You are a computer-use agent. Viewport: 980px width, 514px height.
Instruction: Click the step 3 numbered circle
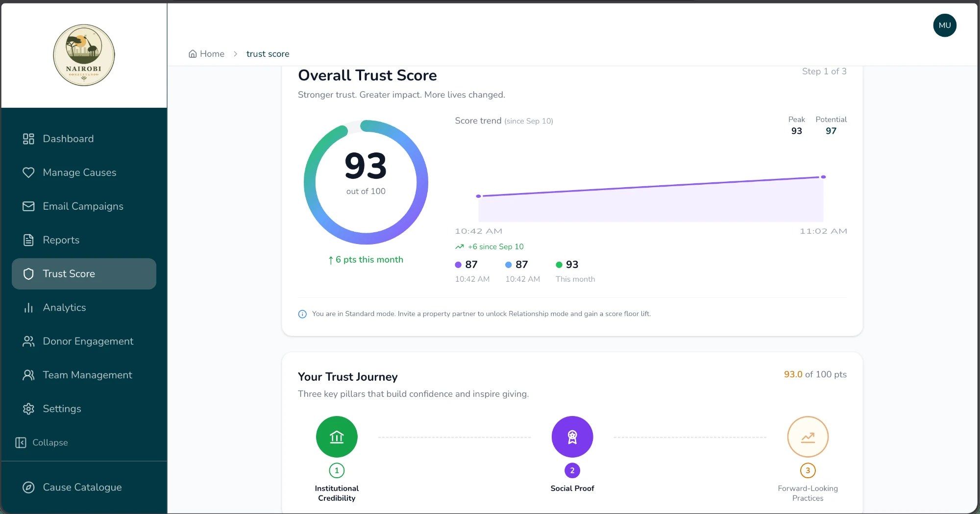pos(808,470)
